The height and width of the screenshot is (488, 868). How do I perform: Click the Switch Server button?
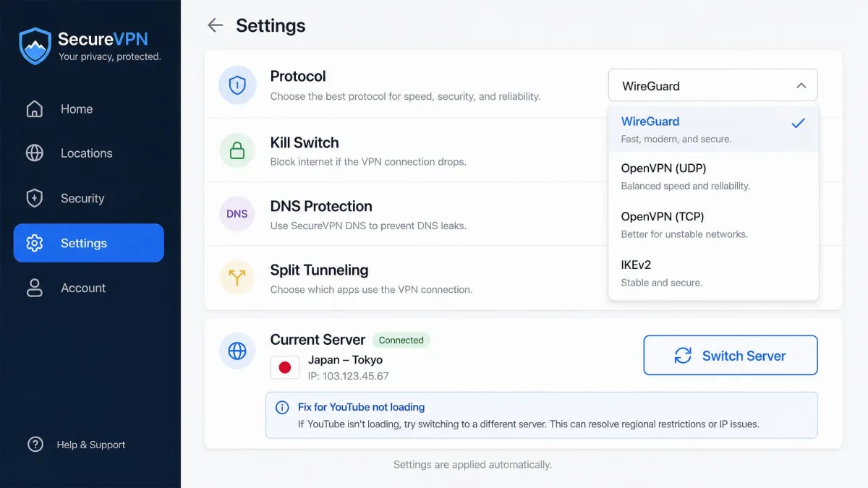(731, 356)
